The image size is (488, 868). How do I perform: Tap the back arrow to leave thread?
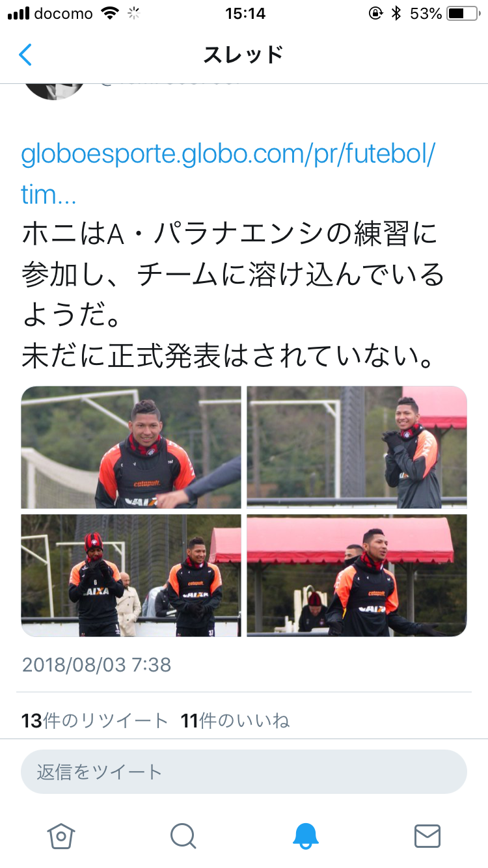pyautogui.click(x=25, y=55)
